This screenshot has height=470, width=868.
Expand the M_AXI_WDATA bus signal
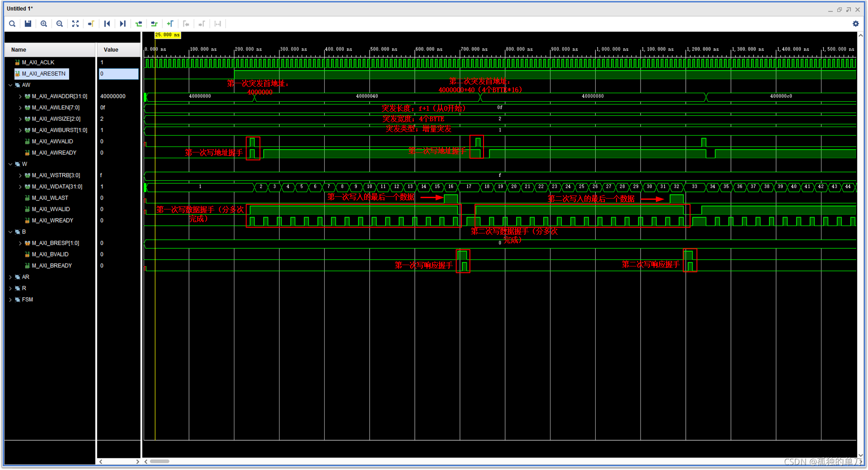[x=20, y=186]
